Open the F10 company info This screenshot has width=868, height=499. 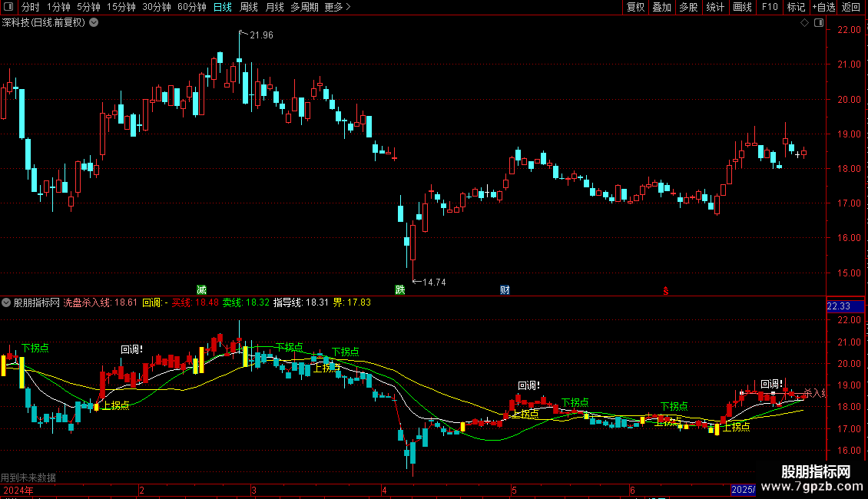pyautogui.click(x=770, y=7)
